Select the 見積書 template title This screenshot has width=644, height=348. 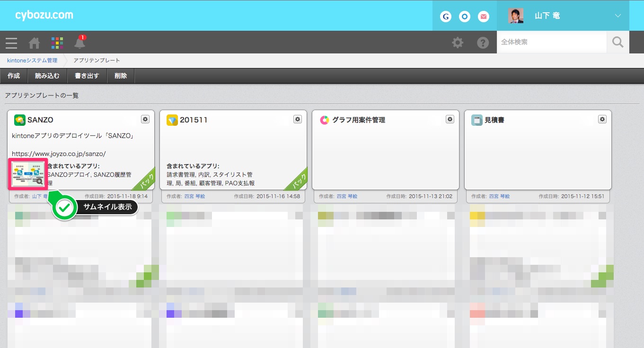(494, 120)
